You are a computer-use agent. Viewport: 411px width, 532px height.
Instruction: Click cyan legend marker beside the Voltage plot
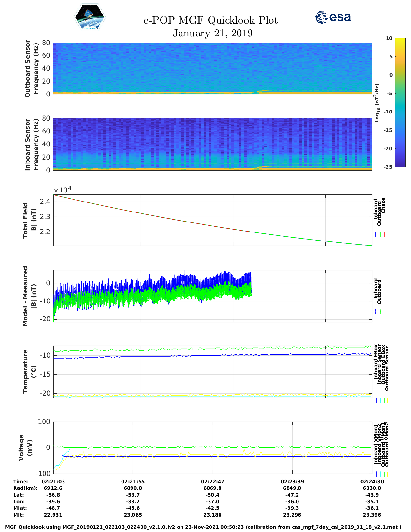pyautogui.click(x=380, y=474)
